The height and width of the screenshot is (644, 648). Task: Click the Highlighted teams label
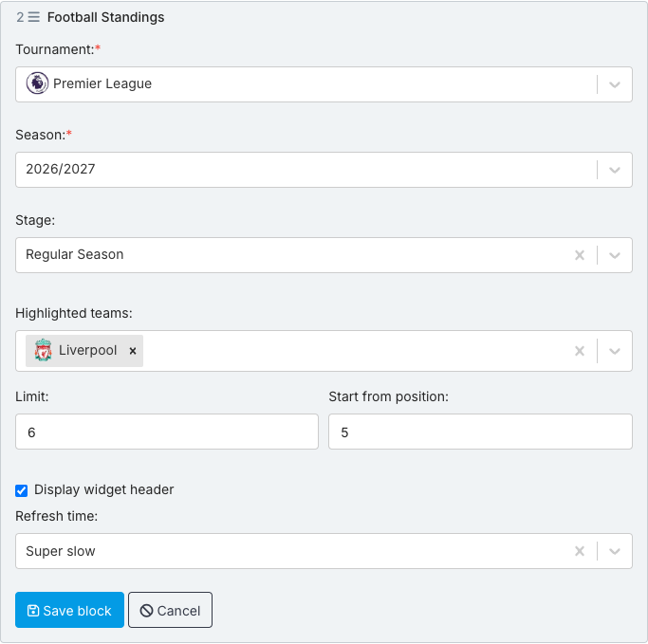[74, 313]
